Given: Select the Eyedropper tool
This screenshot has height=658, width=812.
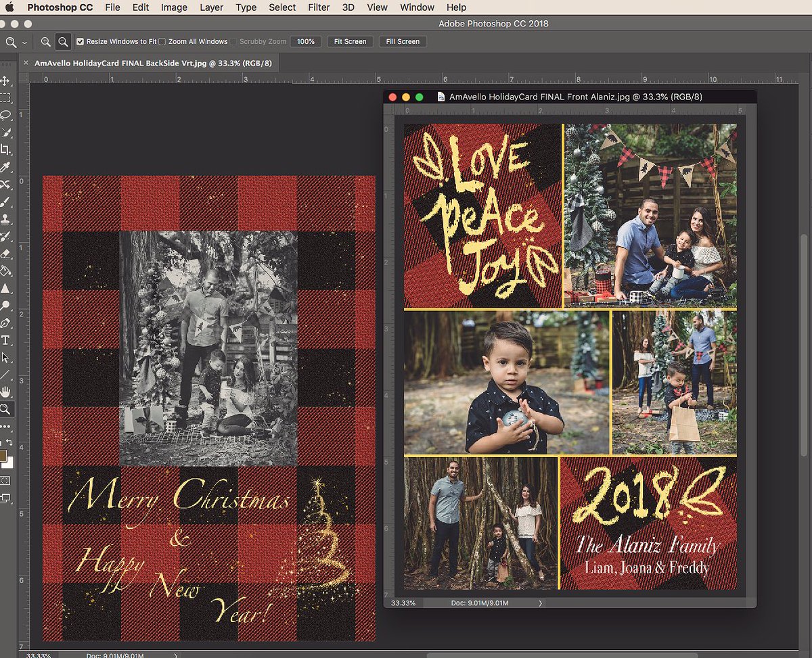Looking at the screenshot, I should coord(5,167).
